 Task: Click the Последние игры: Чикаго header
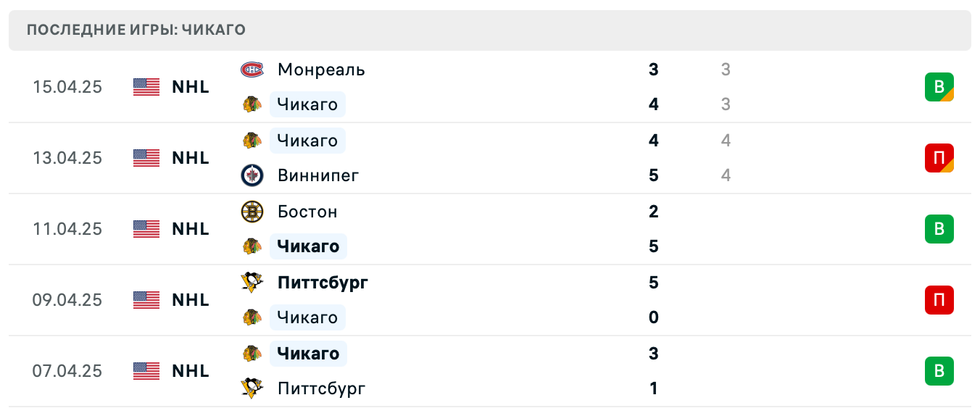[136, 30]
